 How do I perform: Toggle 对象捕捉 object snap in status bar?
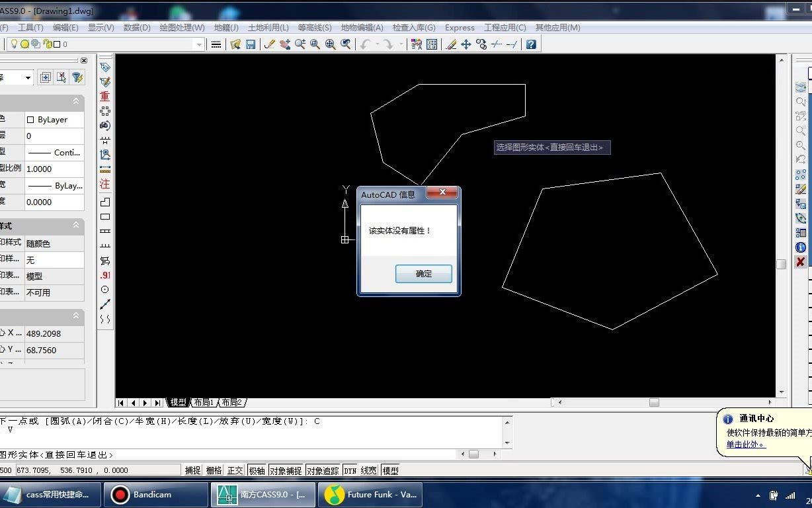[286, 470]
